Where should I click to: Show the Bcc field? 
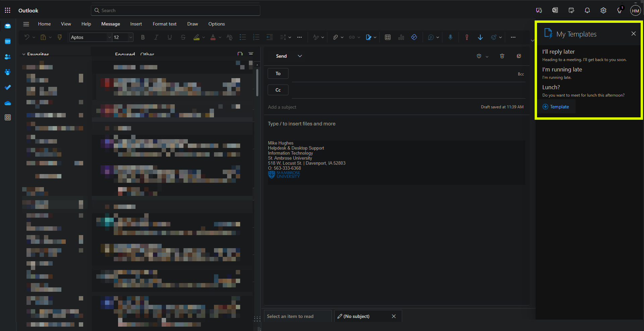(521, 74)
